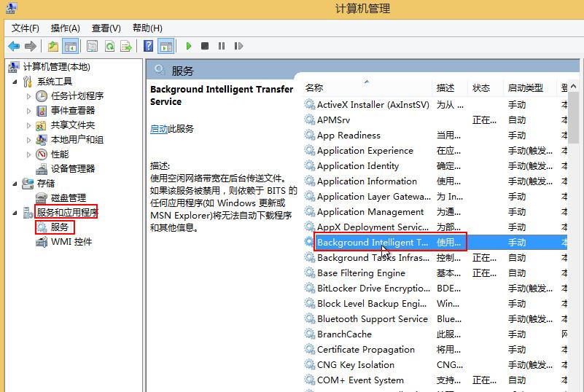Click the Refresh toolbar icon
584x392 pixels.
[109, 46]
